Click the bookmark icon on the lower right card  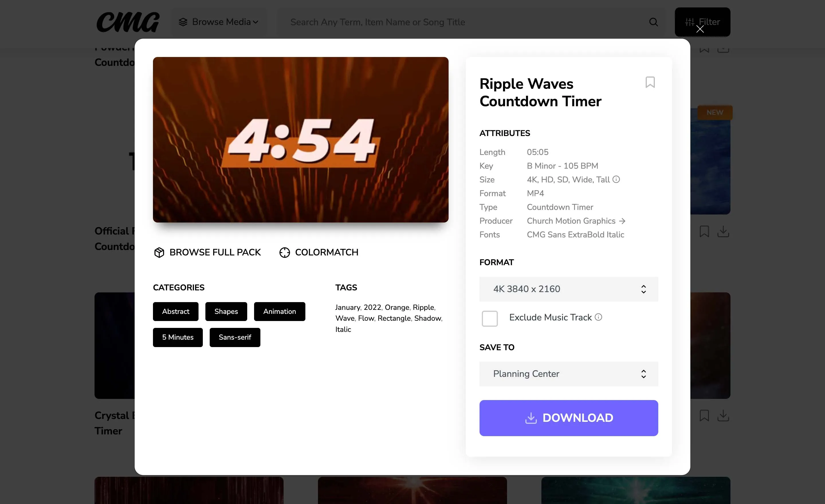[704, 416]
